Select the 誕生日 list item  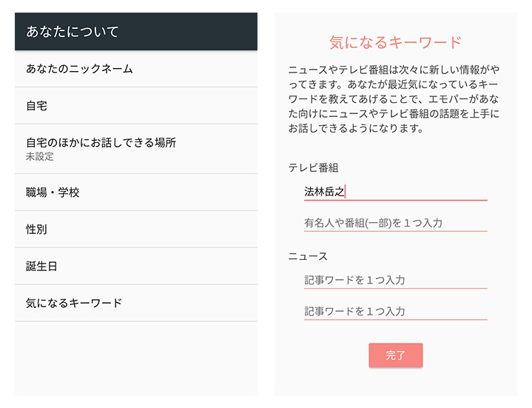pos(41,267)
